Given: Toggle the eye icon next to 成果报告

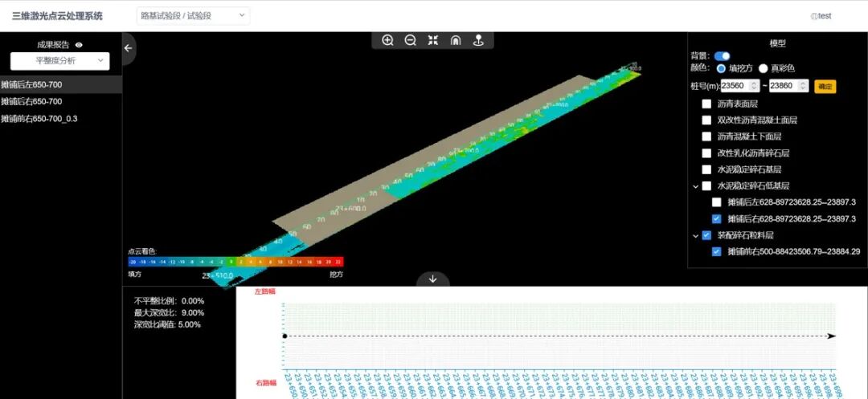Looking at the screenshot, I should coord(79,45).
